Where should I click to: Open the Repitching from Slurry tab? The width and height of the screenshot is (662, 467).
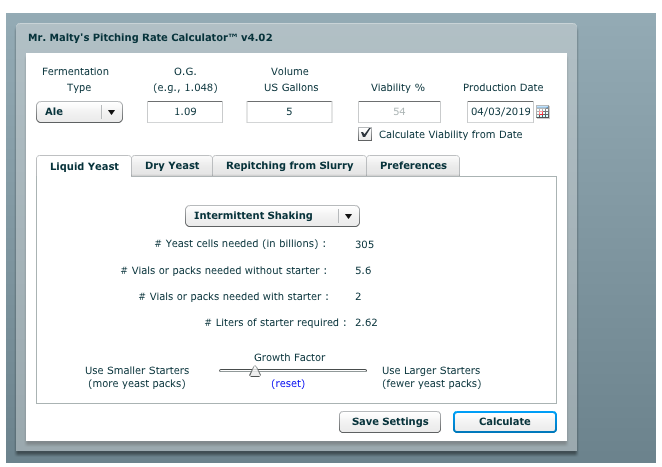coord(290,166)
